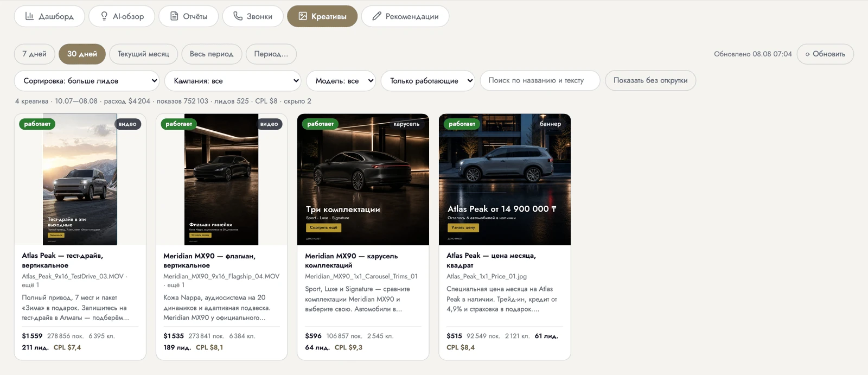This screenshot has height=375, width=868.
Task: Click CPL $9,3 value
Action: point(348,347)
